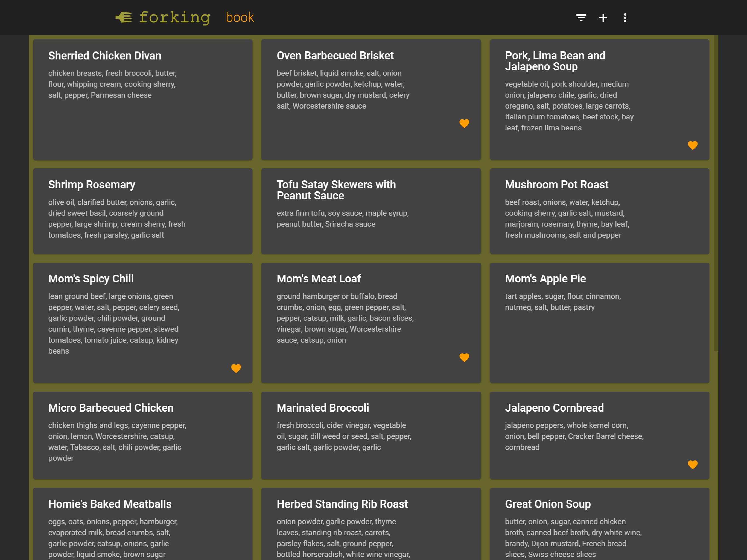Click the plus icon to add recipe
747x560 pixels.
pyautogui.click(x=603, y=17)
